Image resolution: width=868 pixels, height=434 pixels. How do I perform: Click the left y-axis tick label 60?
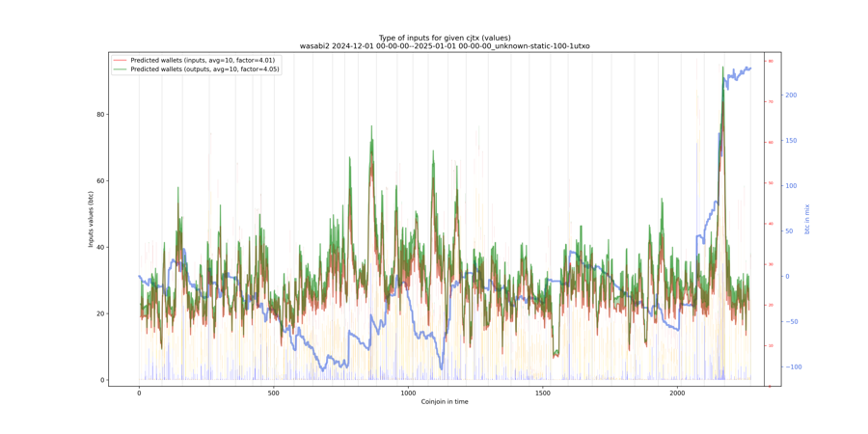pos(100,181)
